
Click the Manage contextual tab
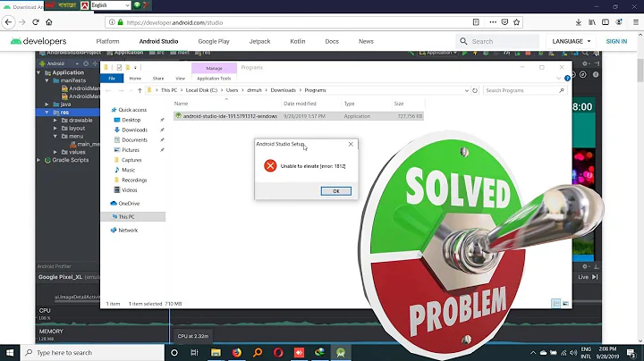pyautogui.click(x=214, y=68)
